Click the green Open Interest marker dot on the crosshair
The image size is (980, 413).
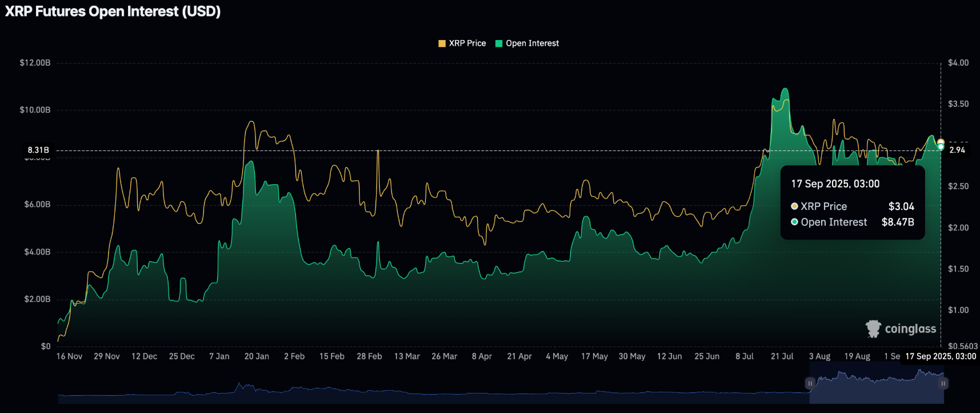point(941,147)
